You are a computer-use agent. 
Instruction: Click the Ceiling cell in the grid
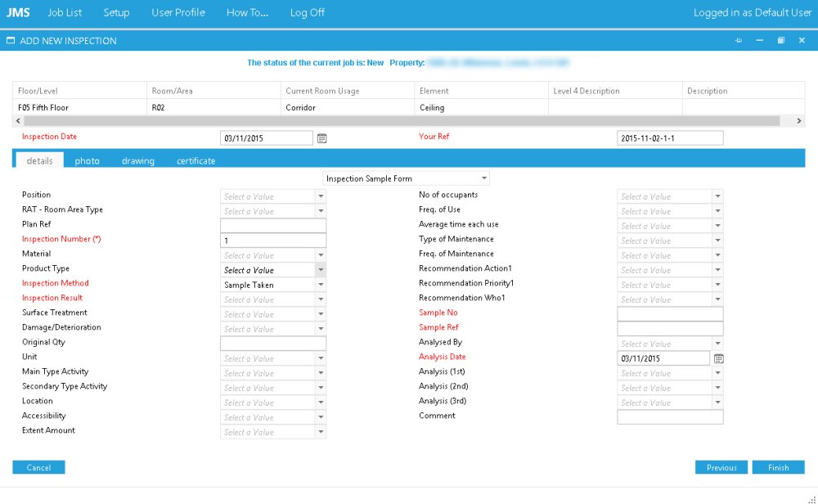pyautogui.click(x=482, y=107)
